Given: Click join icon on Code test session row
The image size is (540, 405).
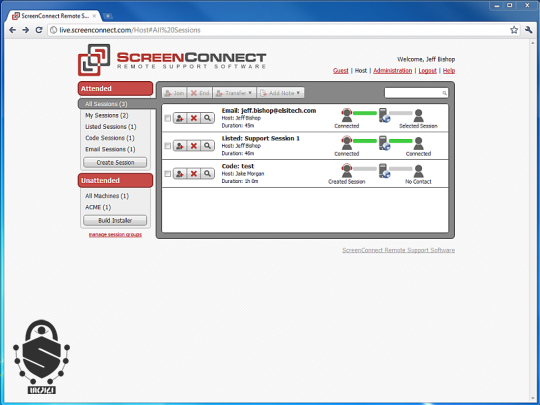Looking at the screenshot, I should 180,174.
